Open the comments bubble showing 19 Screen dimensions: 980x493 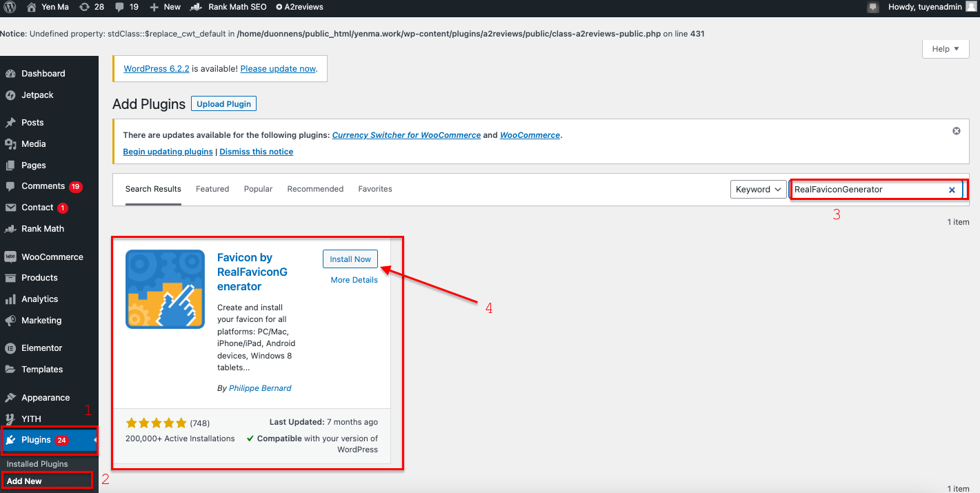tap(127, 7)
